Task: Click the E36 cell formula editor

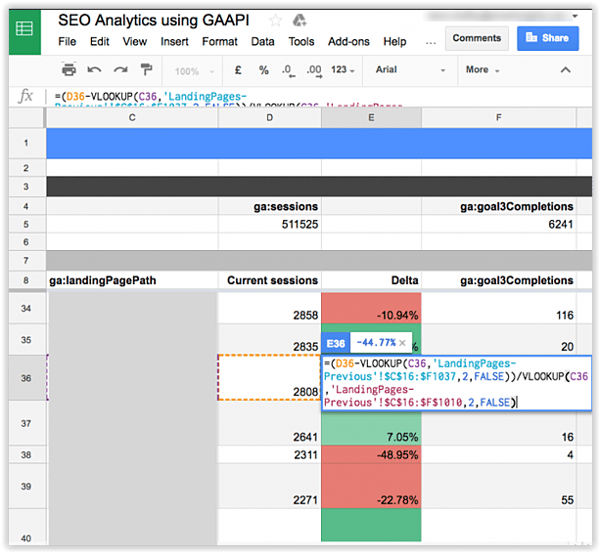Action: pos(457,383)
